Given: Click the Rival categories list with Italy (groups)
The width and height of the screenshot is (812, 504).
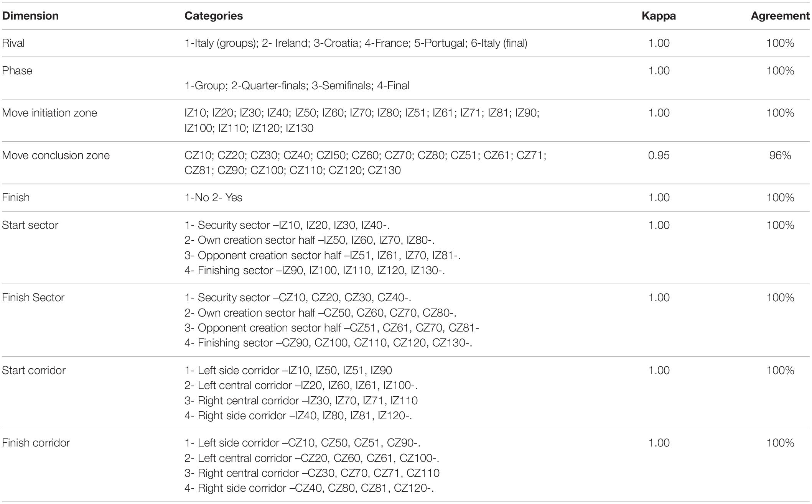Looking at the screenshot, I should (356, 43).
